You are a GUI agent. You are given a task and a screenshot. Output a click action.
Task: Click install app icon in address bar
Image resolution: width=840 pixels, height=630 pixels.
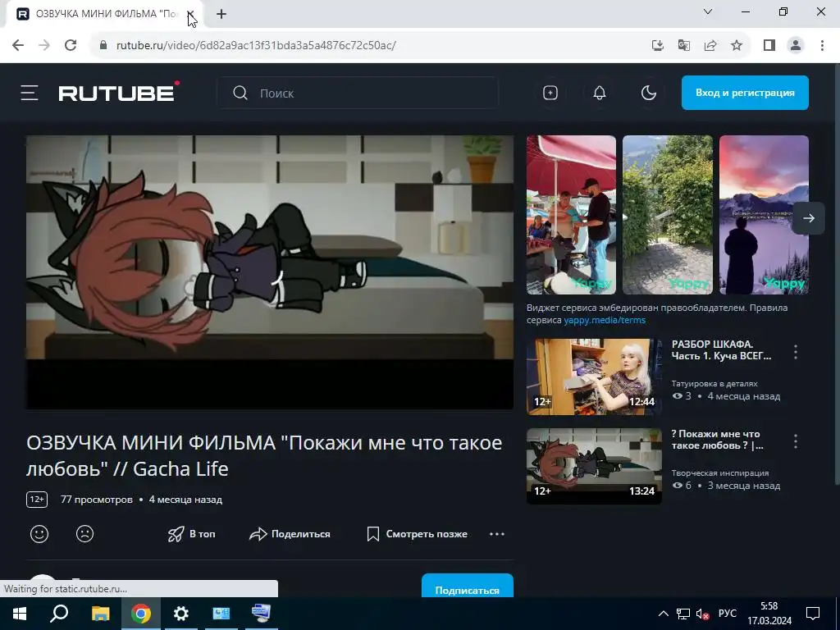click(x=657, y=45)
